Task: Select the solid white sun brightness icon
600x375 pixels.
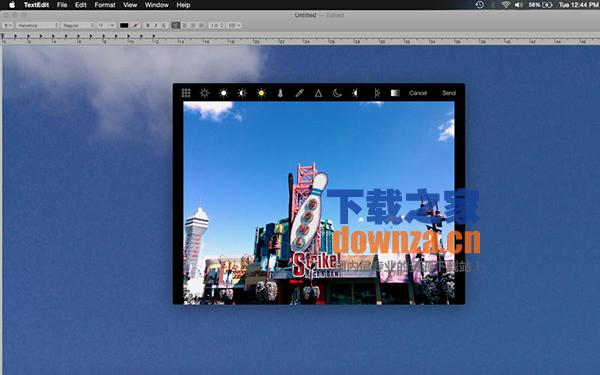Action: 223,93
